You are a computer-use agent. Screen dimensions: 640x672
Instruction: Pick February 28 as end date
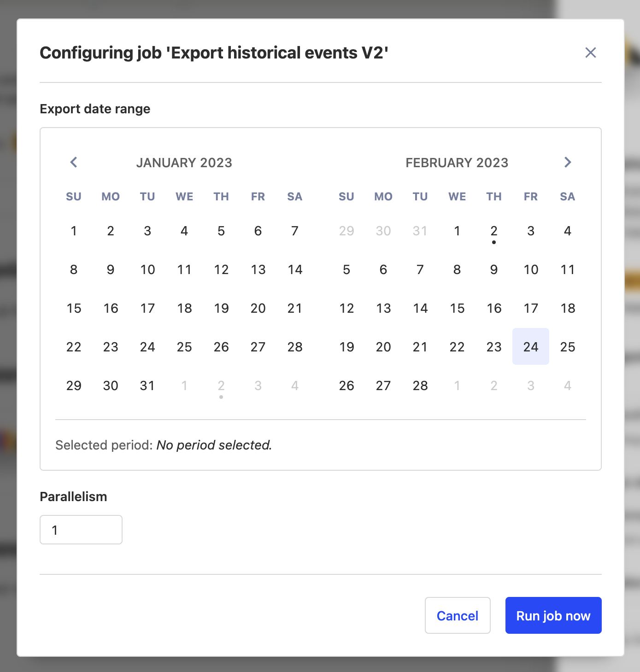pos(420,386)
